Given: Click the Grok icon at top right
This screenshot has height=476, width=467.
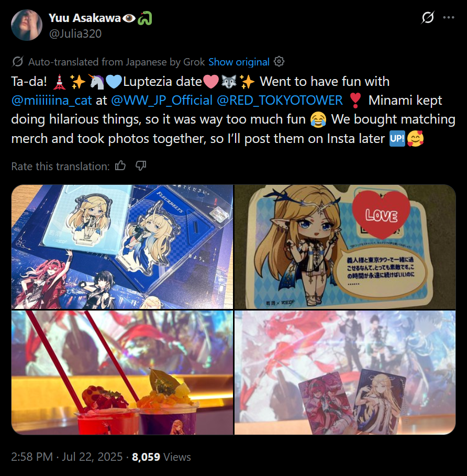Looking at the screenshot, I should coord(428,17).
